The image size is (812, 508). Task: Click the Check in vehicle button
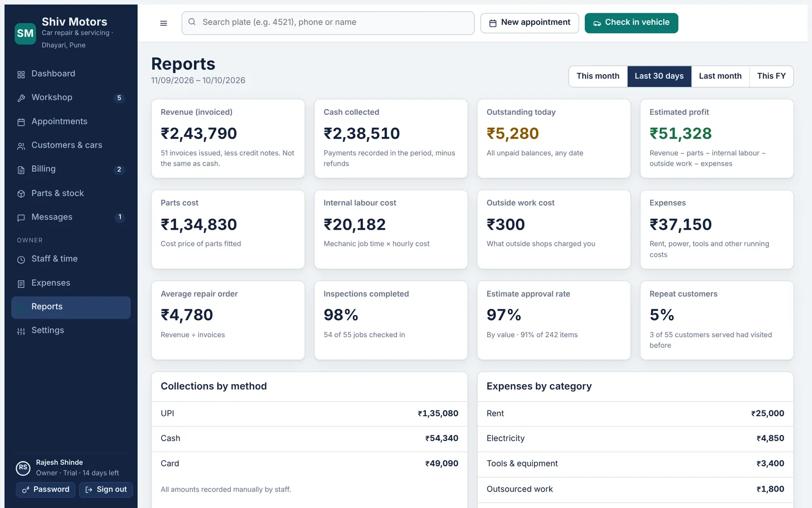[631, 23]
